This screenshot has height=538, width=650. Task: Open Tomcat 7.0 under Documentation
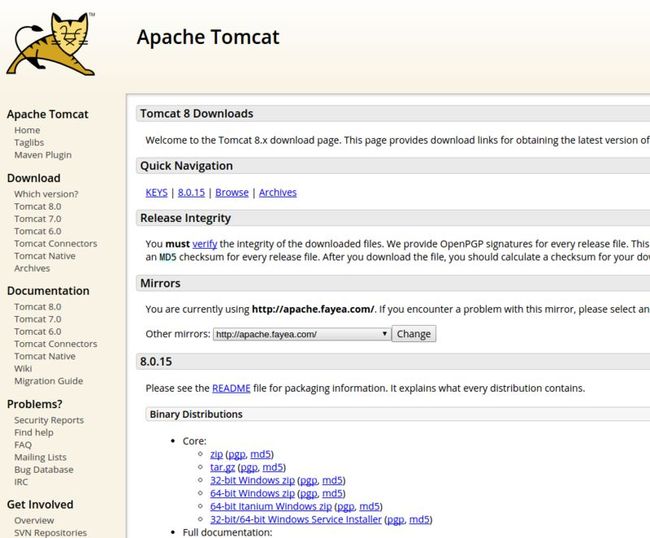click(x=37, y=319)
